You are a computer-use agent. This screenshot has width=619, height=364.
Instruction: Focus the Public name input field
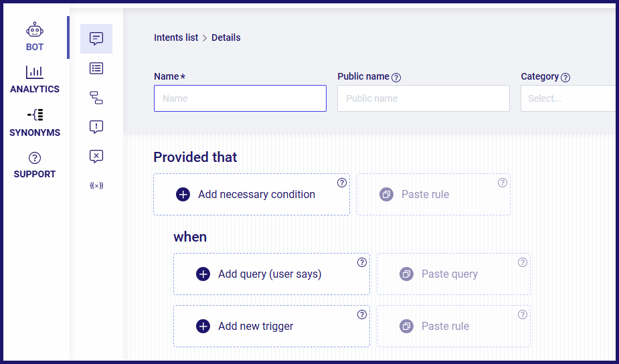424,98
